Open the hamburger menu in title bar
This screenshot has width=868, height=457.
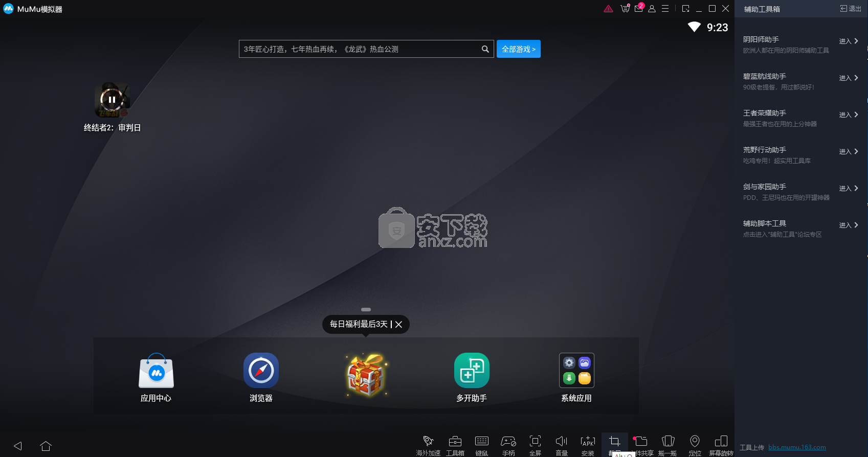tap(665, 9)
